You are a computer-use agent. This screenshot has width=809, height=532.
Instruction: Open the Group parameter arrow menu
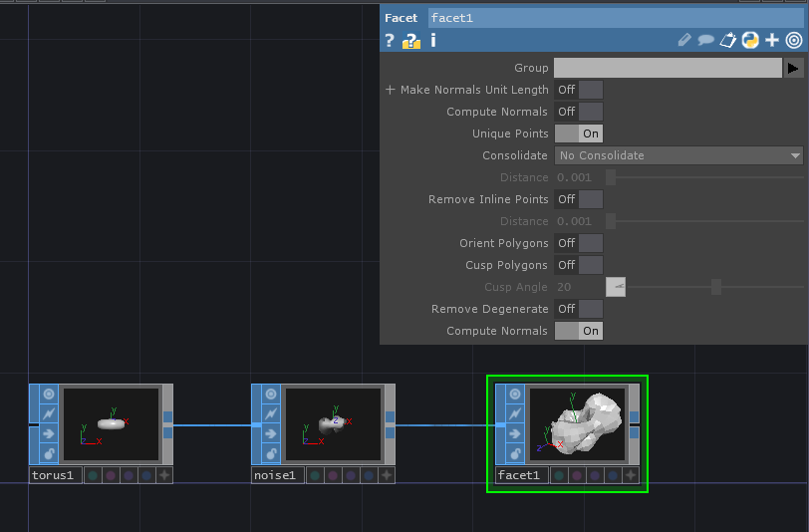[793, 68]
